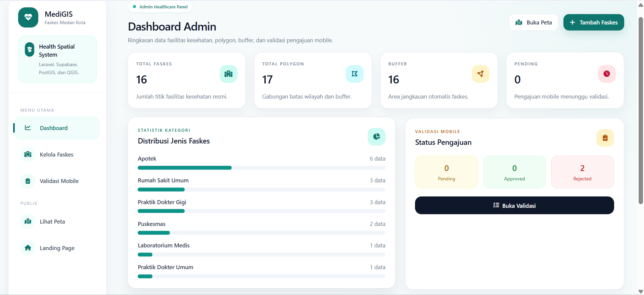
Task: Click the pie chart icon in Distribusi Jenis Faskes
Action: click(x=376, y=137)
